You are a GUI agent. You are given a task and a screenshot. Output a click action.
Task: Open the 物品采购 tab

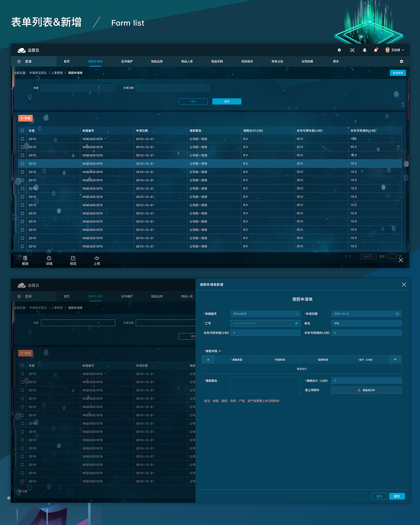(217, 61)
